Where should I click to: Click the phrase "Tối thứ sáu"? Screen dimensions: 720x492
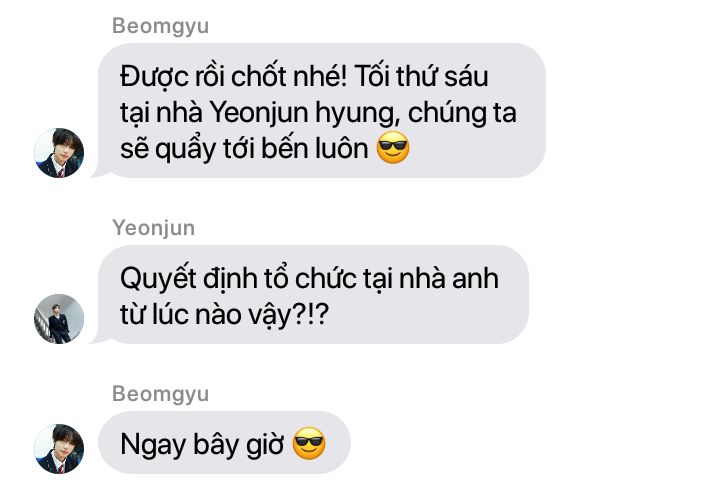click(421, 76)
